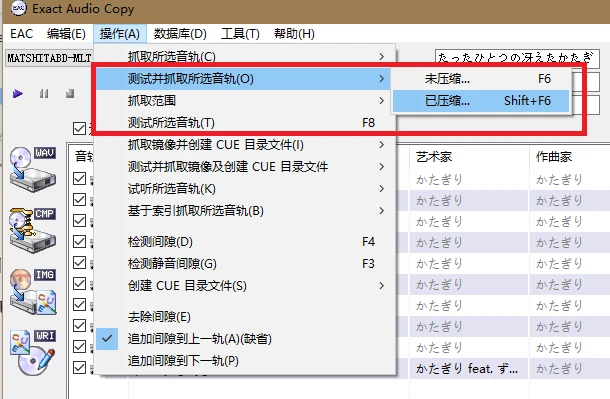Toggle 追加间隙到上一轨(A)(缺省) option

[245, 339]
